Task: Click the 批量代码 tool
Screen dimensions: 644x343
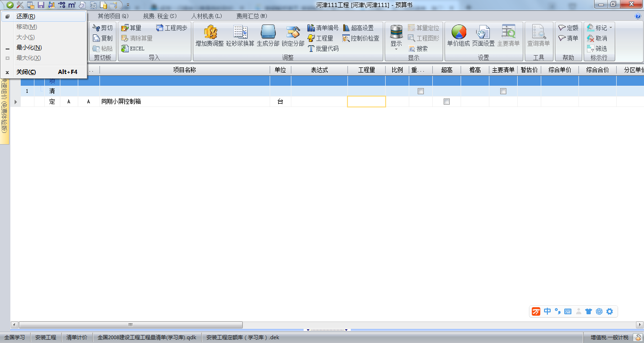Action: point(323,49)
